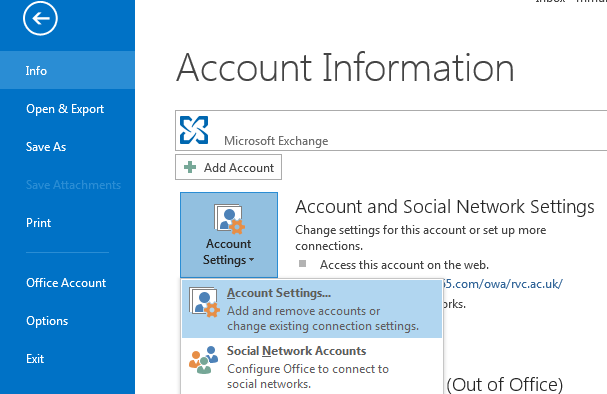
Task: Click the Account Information title text
Action: click(345, 68)
